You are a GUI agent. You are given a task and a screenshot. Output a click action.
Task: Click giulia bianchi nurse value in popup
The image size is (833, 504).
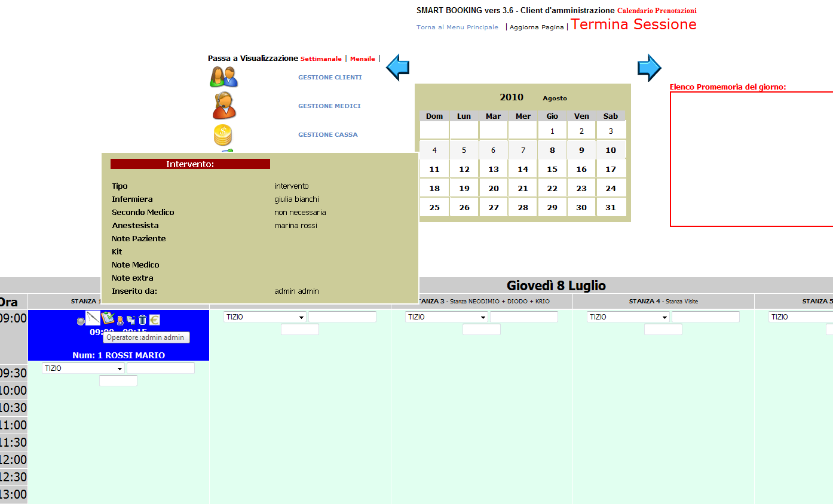pyautogui.click(x=297, y=199)
